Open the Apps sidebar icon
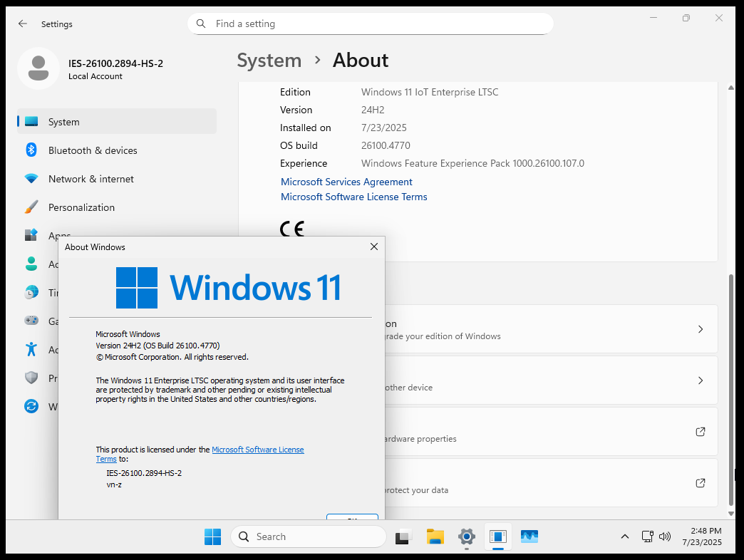Image resolution: width=744 pixels, height=560 pixels. (31, 234)
